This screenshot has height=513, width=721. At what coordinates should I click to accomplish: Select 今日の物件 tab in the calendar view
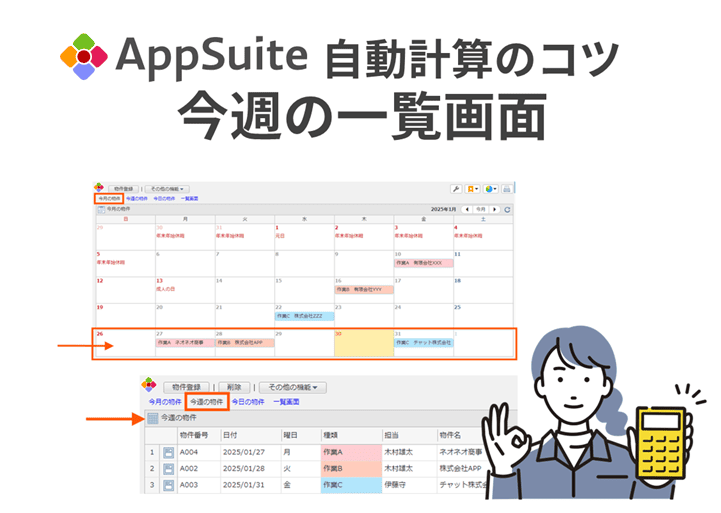164,199
